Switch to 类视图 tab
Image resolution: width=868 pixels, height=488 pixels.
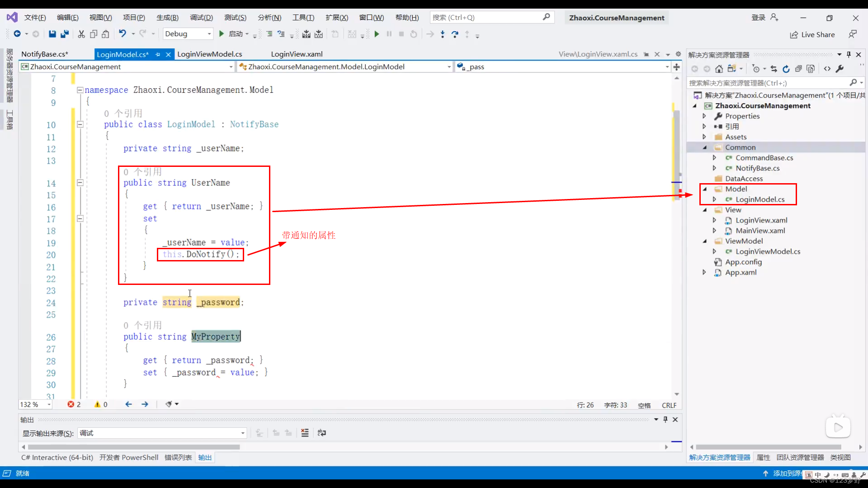[x=840, y=458]
